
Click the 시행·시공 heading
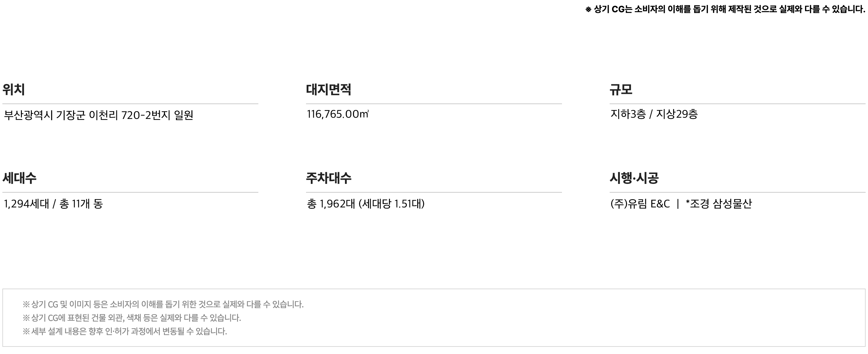point(634,178)
